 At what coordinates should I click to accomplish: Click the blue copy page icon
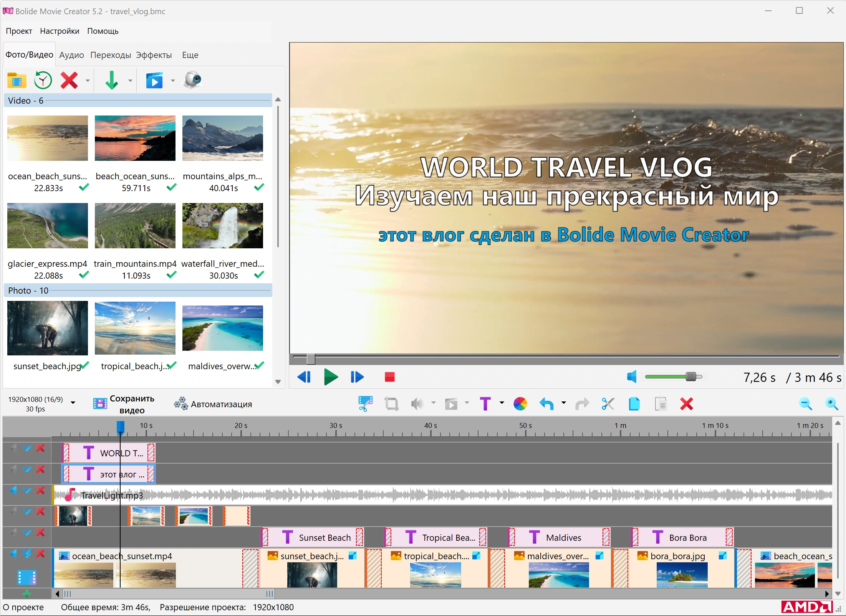pos(634,404)
